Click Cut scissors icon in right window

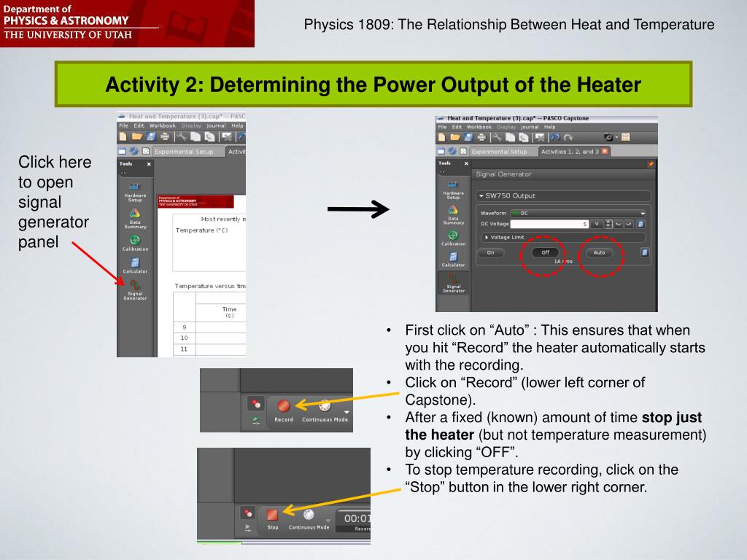[x=497, y=137]
